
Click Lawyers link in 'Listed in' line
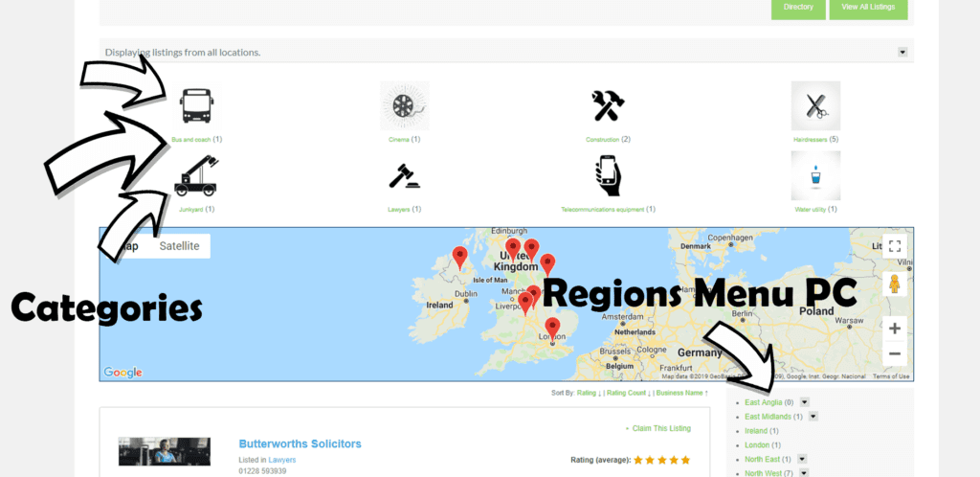(282, 460)
